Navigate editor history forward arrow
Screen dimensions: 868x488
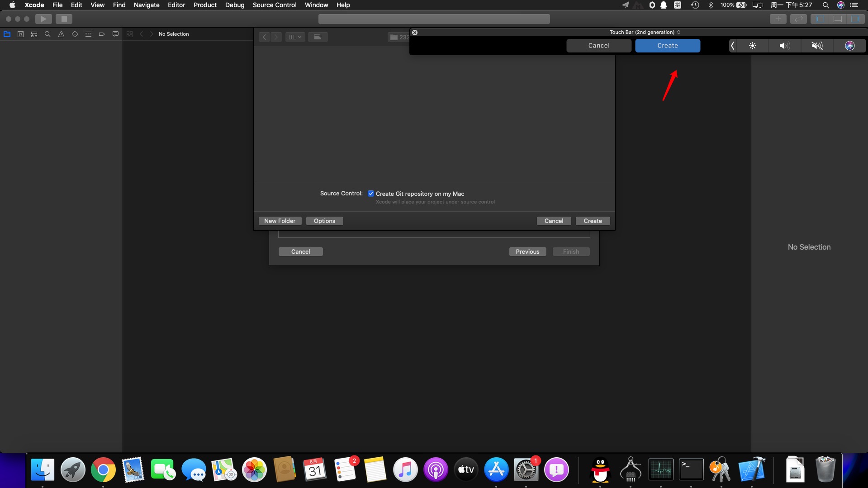pos(152,34)
